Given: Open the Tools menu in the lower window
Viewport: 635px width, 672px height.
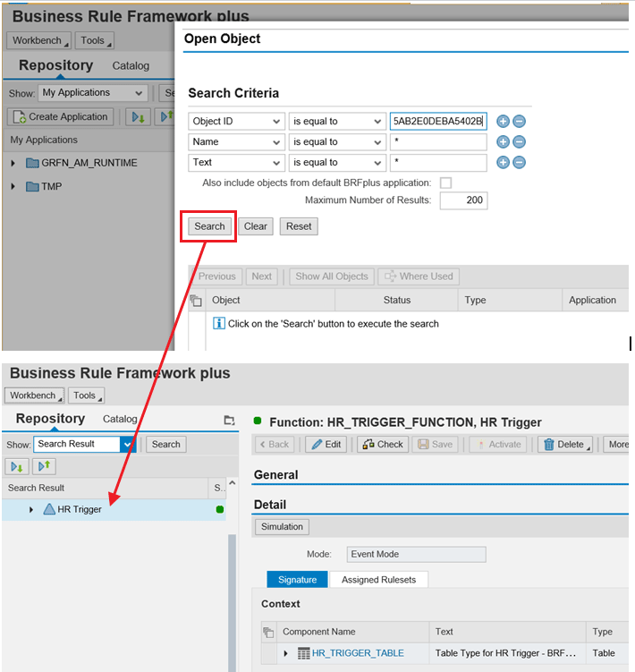Looking at the screenshot, I should [87, 396].
